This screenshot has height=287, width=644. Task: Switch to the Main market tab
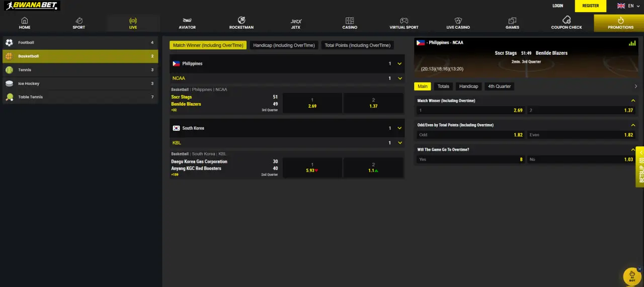(x=423, y=86)
